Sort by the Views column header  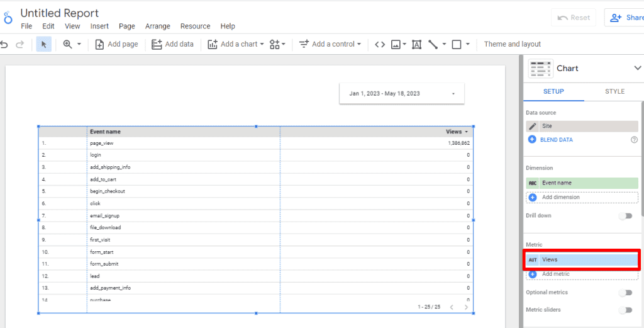click(x=457, y=132)
